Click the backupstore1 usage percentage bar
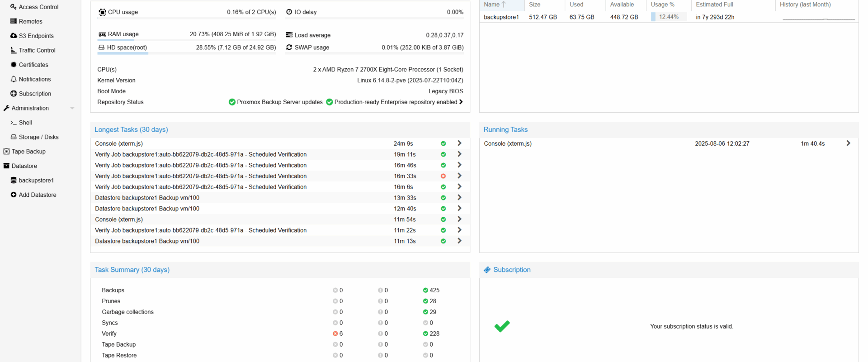Viewport: 868px width, 362px height. coord(668,17)
